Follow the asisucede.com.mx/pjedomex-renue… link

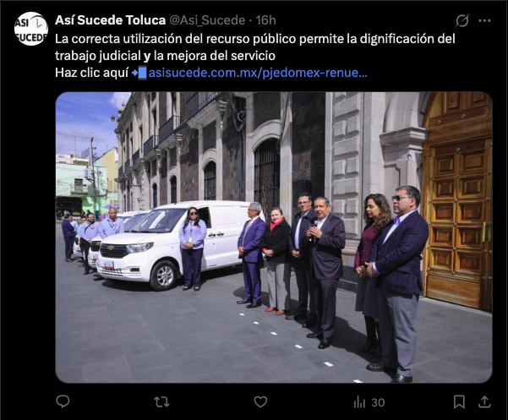click(258, 73)
